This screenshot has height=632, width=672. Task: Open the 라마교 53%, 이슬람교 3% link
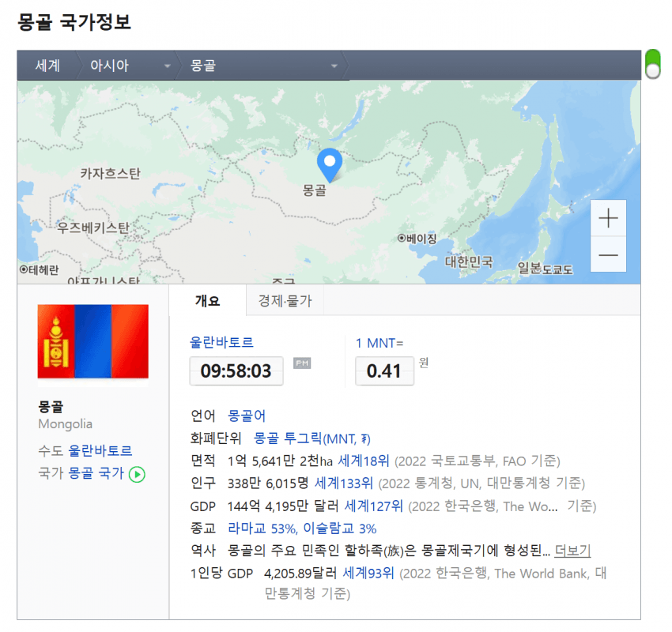click(302, 529)
